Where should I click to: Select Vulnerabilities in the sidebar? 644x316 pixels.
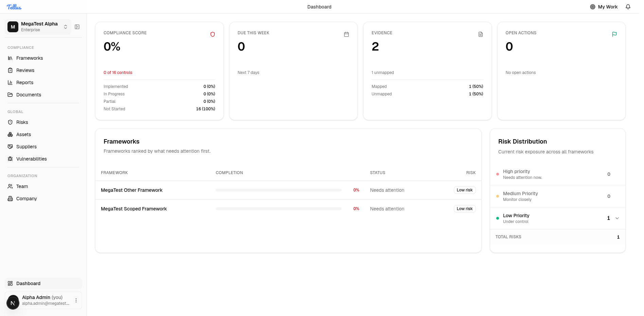tap(43, 159)
